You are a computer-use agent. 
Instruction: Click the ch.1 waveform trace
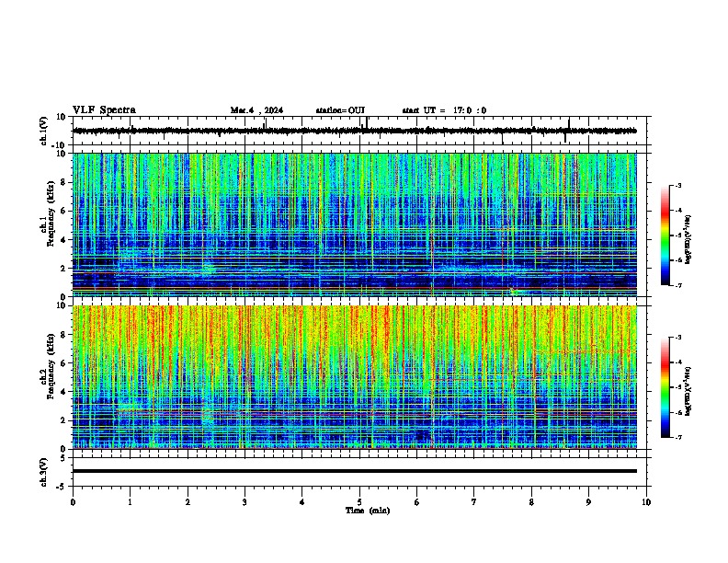point(355,131)
